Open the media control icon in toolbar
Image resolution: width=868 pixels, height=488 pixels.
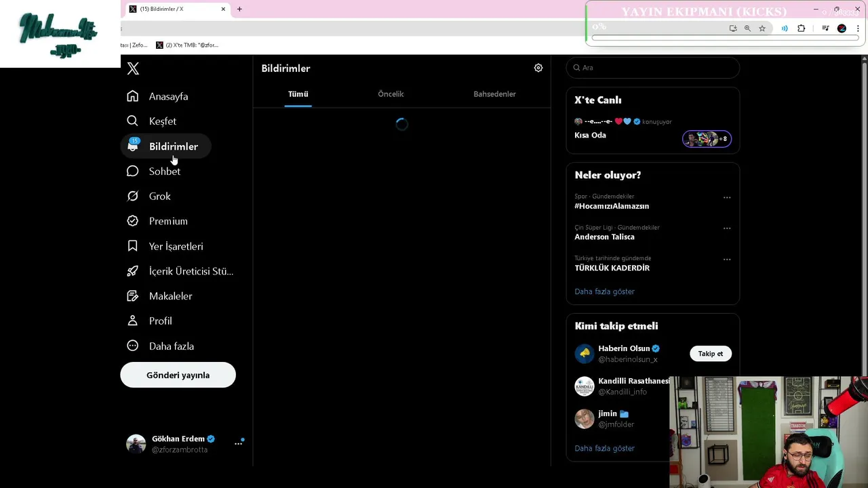point(825,28)
